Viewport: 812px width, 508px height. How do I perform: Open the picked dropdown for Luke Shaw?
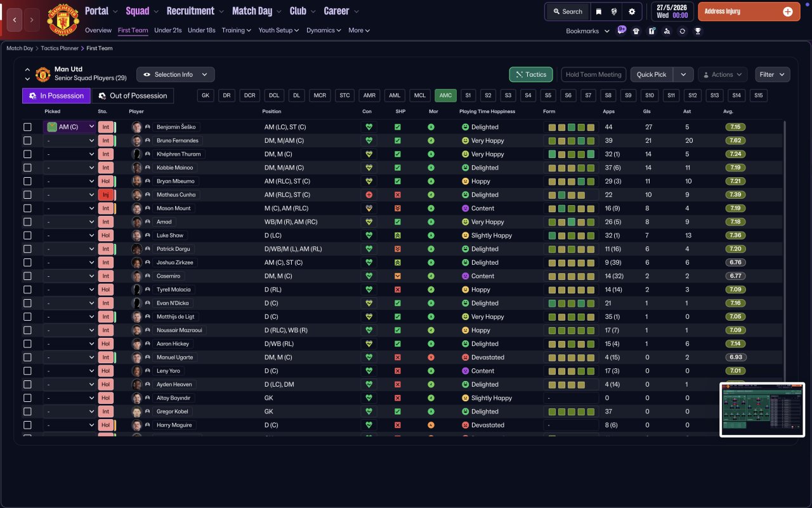[x=69, y=236]
